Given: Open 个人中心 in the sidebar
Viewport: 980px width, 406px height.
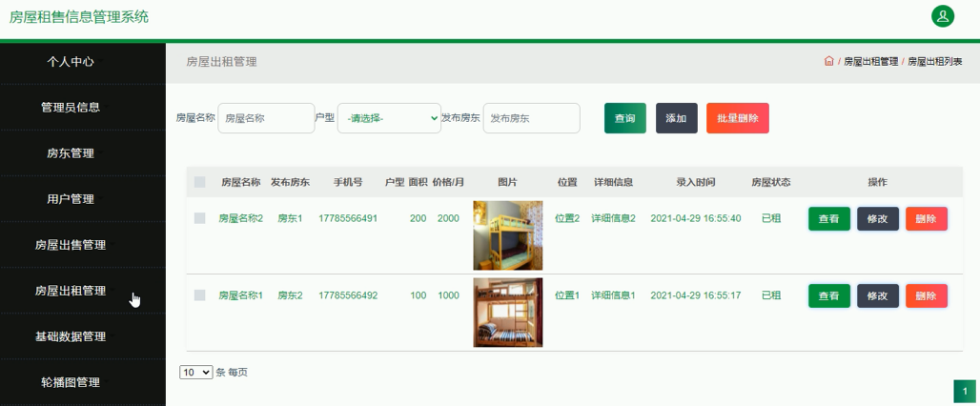Looking at the screenshot, I should click(71, 61).
